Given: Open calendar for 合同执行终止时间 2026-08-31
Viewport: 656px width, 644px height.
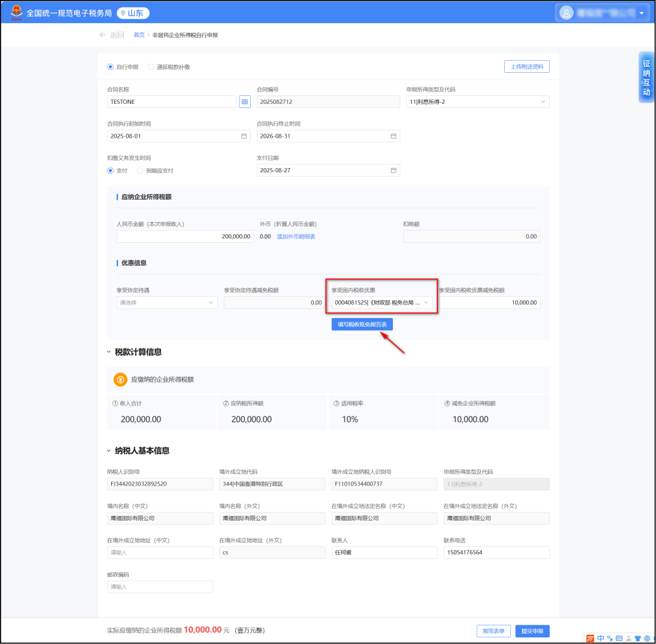Looking at the screenshot, I should tap(393, 136).
